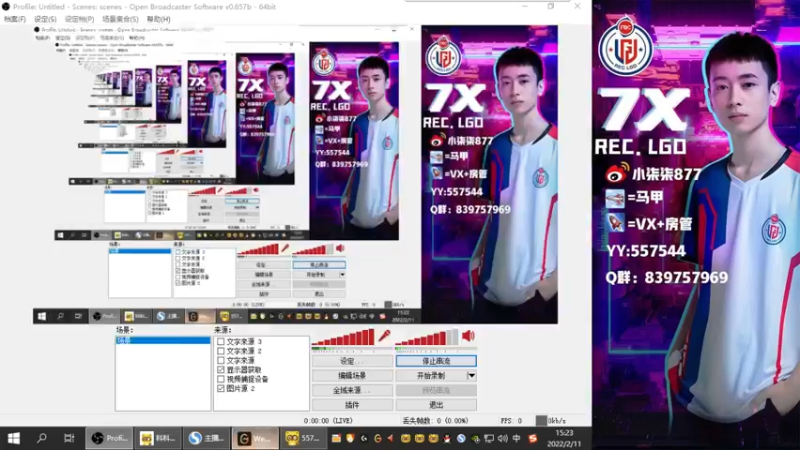
Task: Disable the 显示器获取 source checkbox
Action: pyautogui.click(x=220, y=369)
